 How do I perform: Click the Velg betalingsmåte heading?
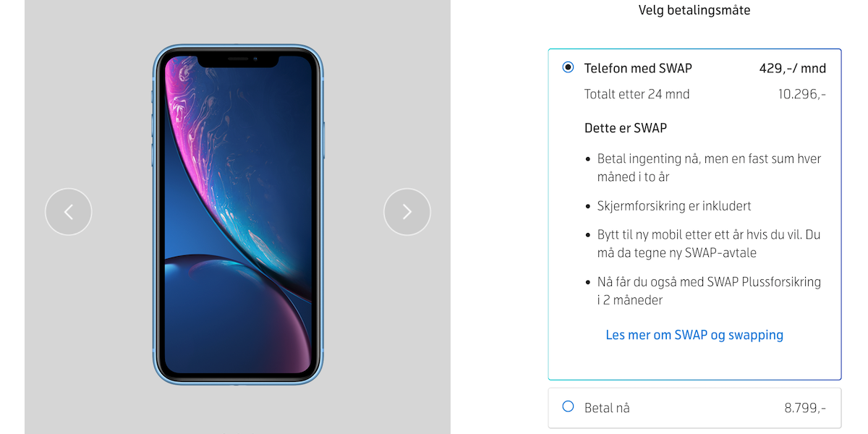(694, 10)
